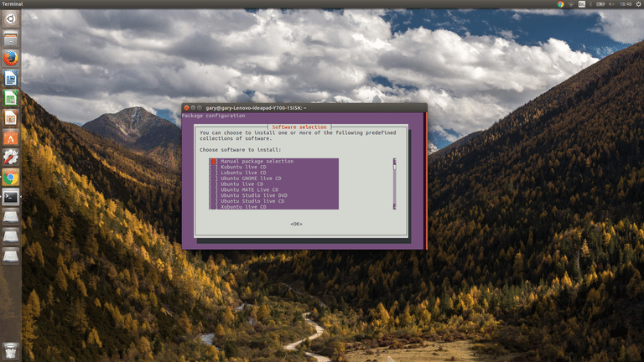Launch Google Chrome from the launcher

10,177
